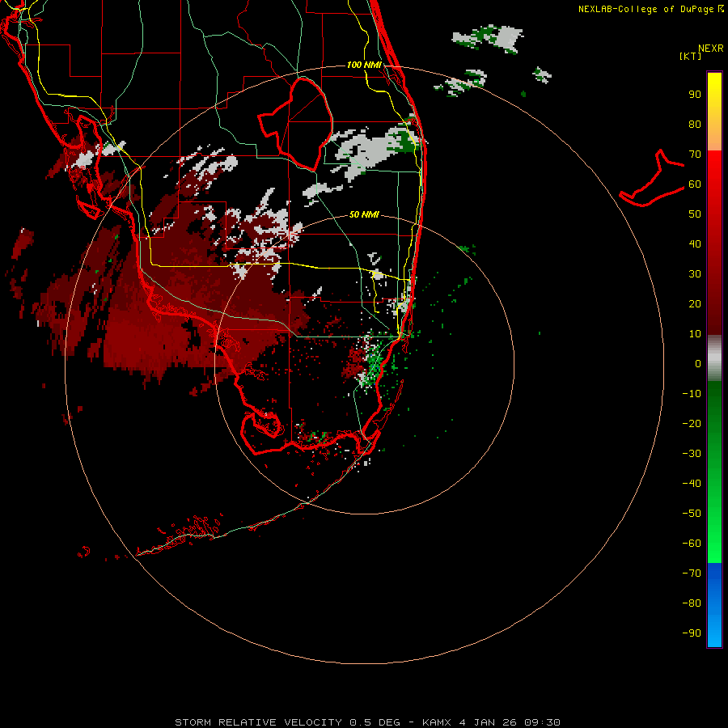The height and width of the screenshot is (728, 728).
Task: Click the Storm Relative Velocity 0.5 DEG title text
Action: 287,722
